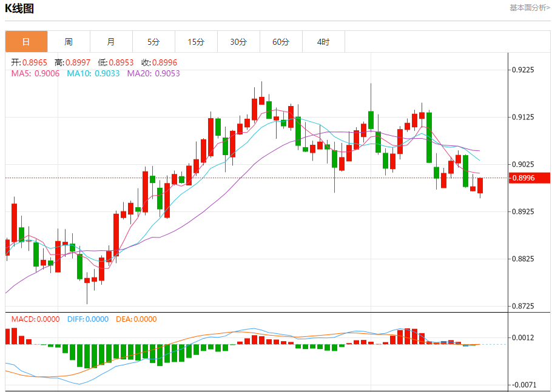Open the 基本面分析 link
This screenshot has width=552, height=392.
[530, 8]
